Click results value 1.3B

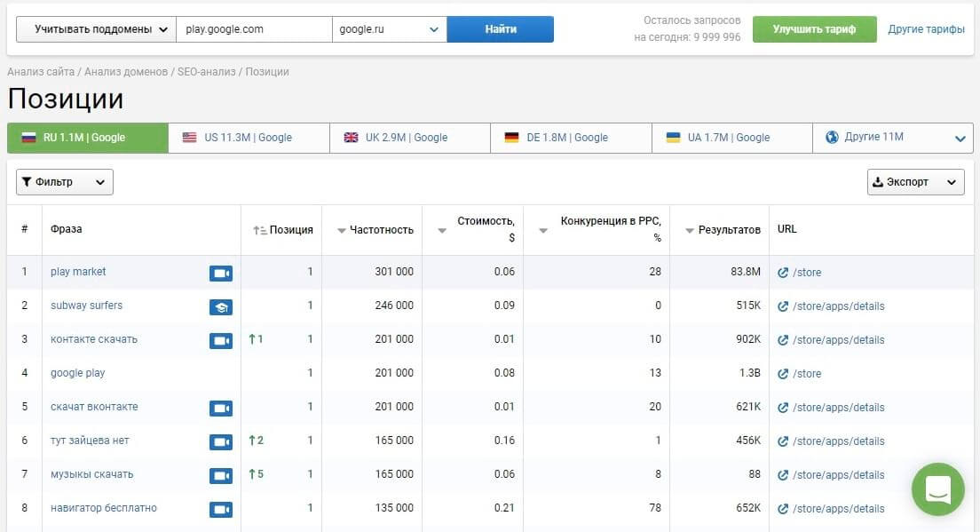click(748, 373)
